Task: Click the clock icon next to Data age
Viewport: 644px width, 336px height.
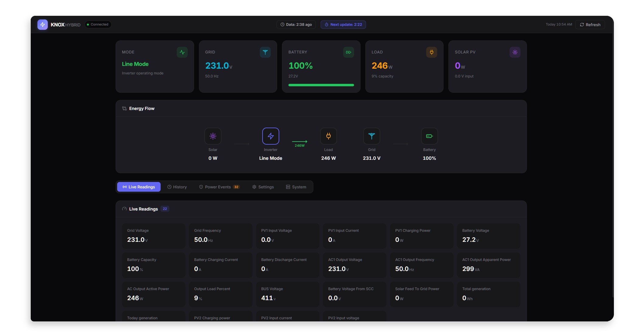Action: tap(282, 25)
